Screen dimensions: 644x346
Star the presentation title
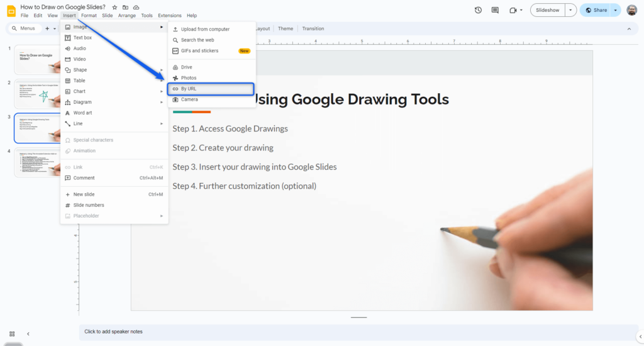point(114,7)
